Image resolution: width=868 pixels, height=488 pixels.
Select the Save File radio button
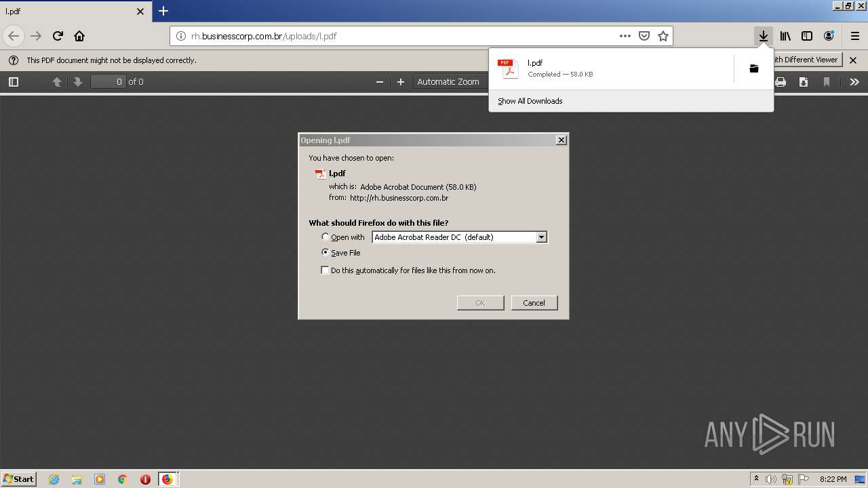click(x=325, y=252)
